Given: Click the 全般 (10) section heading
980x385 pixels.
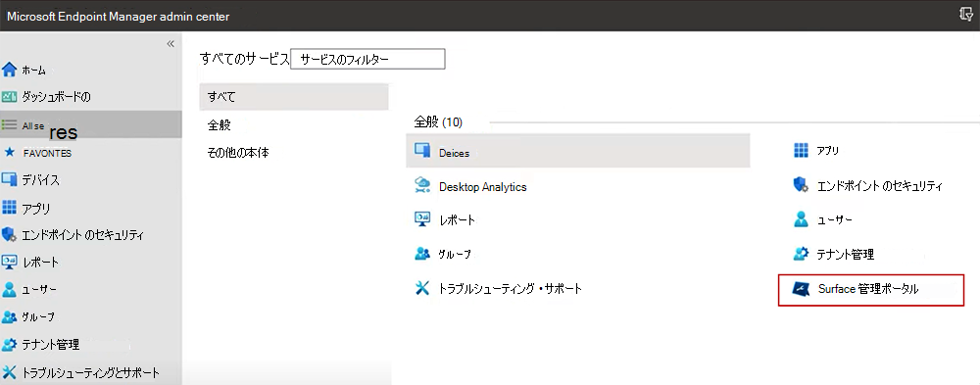Looking at the screenshot, I should [438, 122].
